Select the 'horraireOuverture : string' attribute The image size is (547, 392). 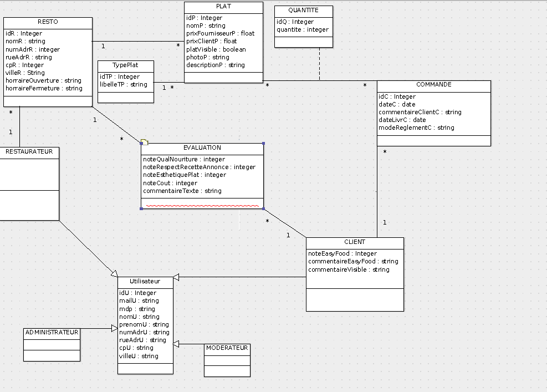click(44, 80)
